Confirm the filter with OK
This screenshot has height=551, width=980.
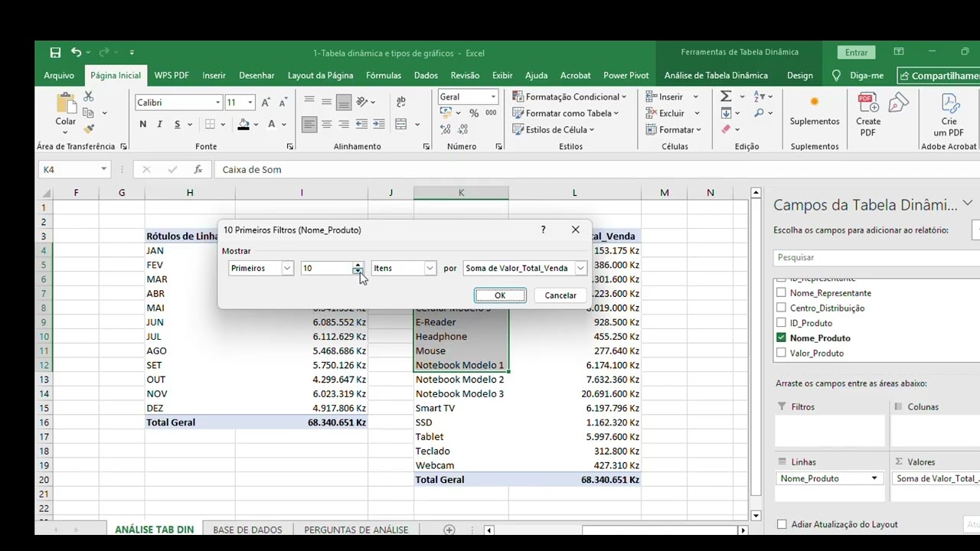[x=500, y=295]
